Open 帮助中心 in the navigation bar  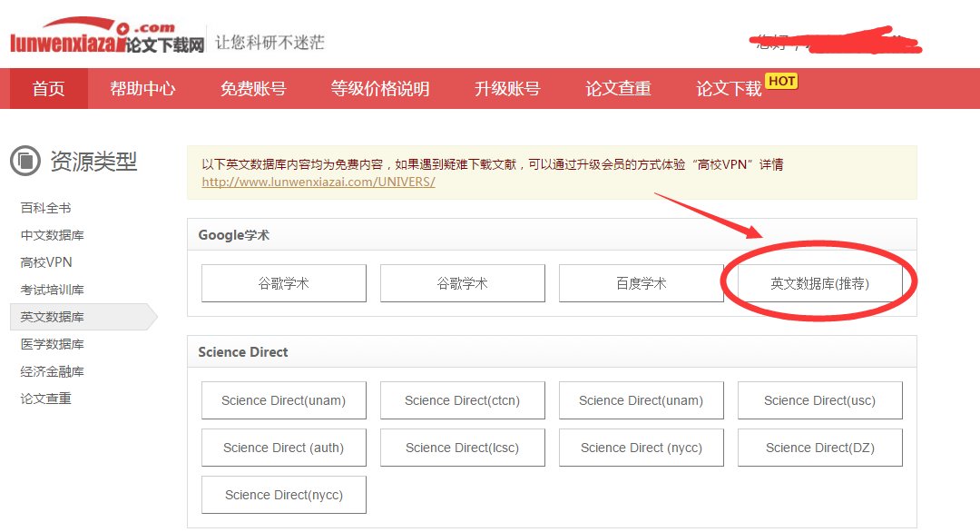(142, 89)
